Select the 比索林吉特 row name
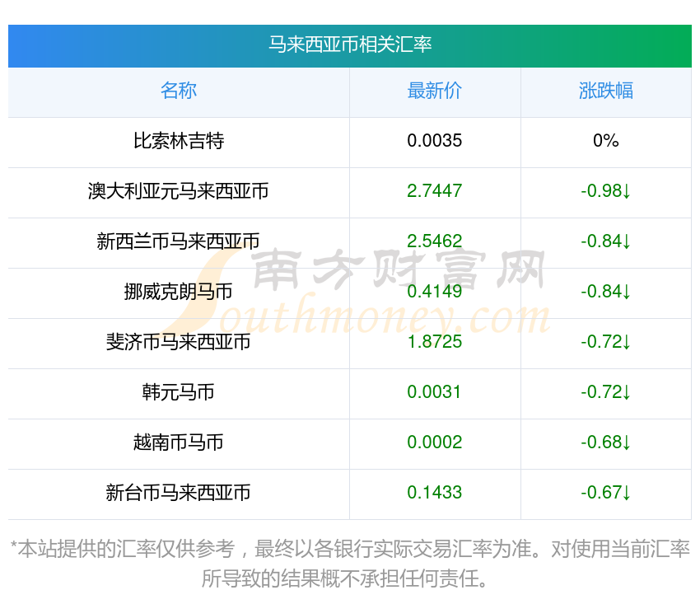Viewport: 700px width, 604px height. tap(179, 141)
